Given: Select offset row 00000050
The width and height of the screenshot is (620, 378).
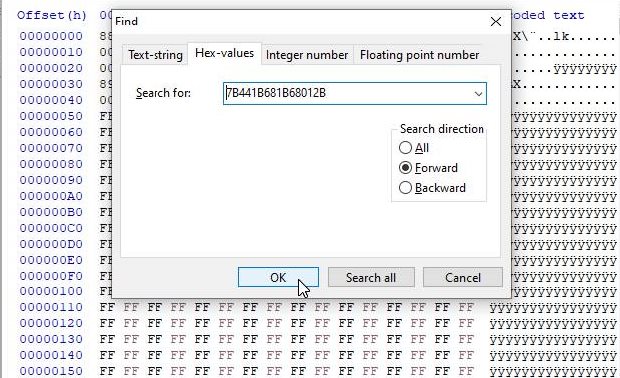Looking at the screenshot, I should 51,116.
